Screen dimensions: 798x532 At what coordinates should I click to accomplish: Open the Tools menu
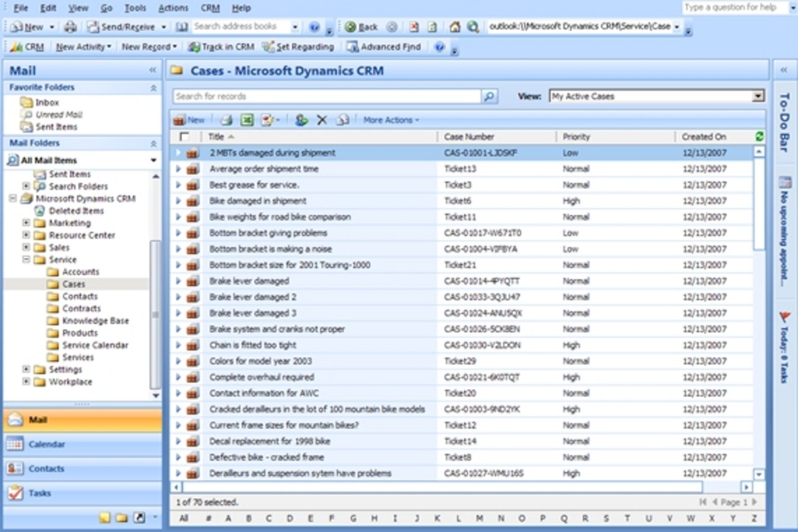135,8
